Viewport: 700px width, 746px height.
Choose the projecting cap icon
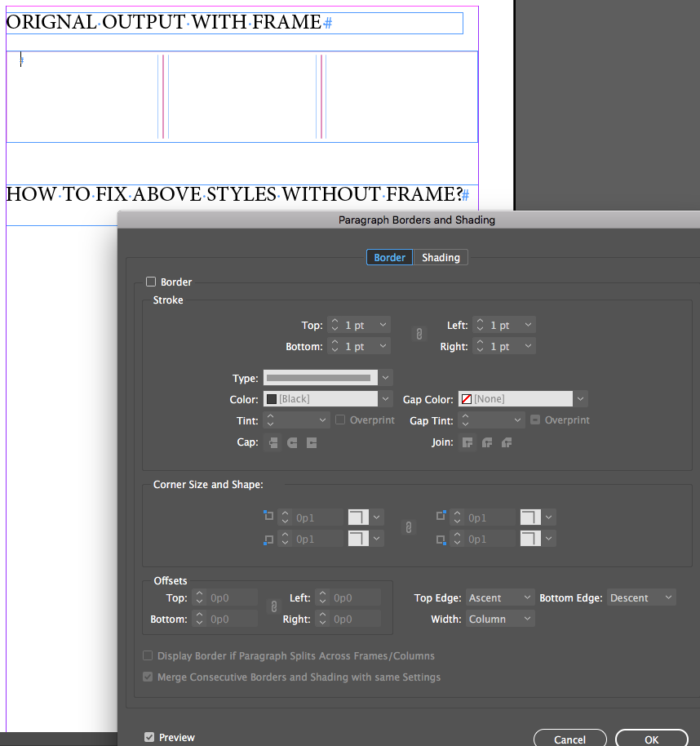coord(311,442)
